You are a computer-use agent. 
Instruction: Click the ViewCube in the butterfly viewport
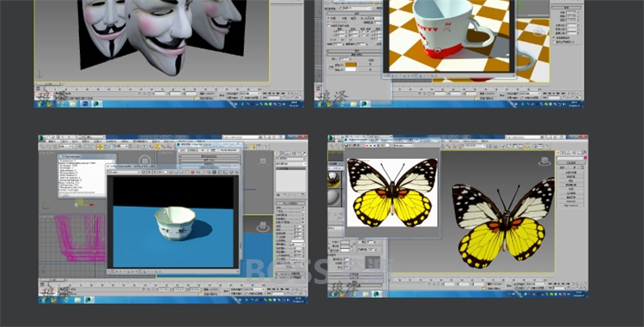(544, 160)
